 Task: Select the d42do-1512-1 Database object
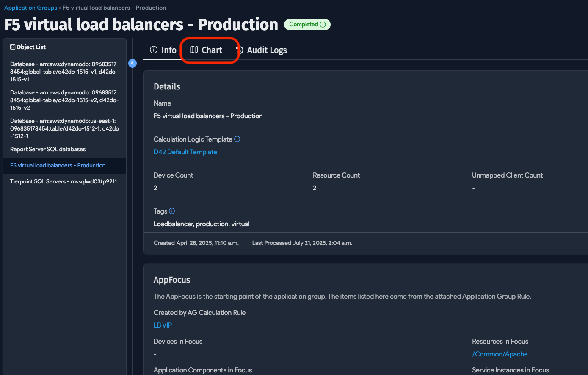(63, 128)
